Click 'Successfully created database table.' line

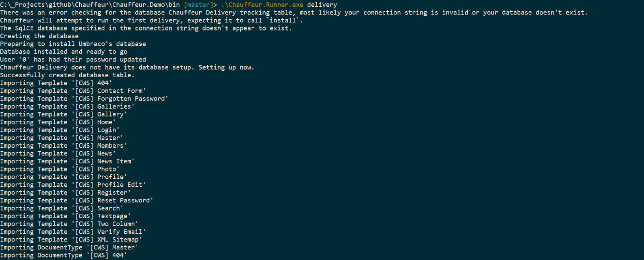pos(67,75)
